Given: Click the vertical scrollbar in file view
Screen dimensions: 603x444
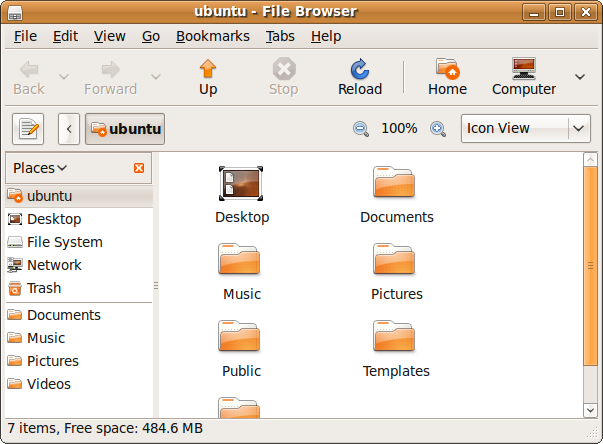Looking at the screenshot, I should [590, 280].
